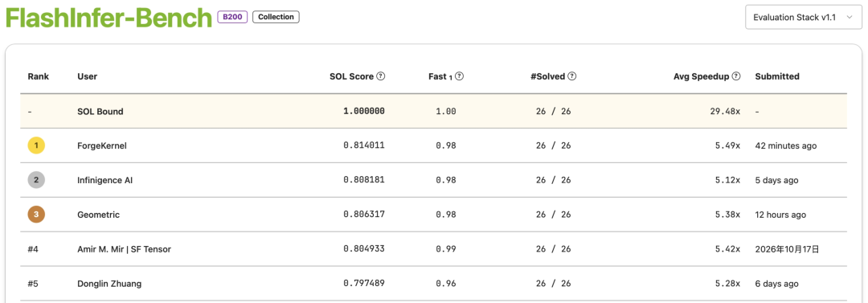Click the #Solved question mark icon
868x303 pixels.
572,76
